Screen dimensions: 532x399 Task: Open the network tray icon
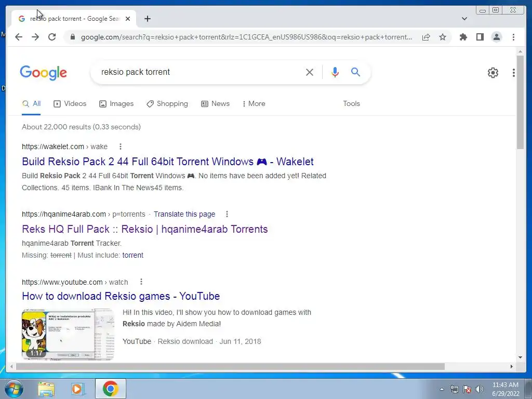pyautogui.click(x=454, y=389)
